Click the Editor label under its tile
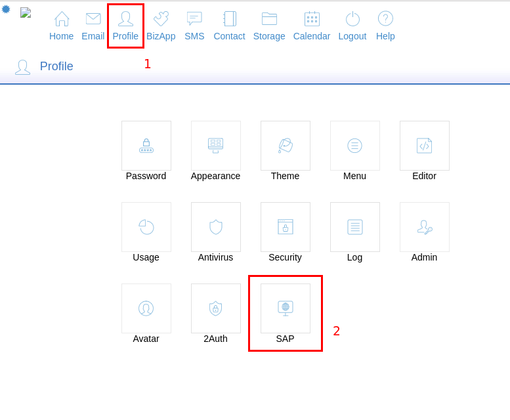The width and height of the screenshot is (510, 420). coord(425,176)
